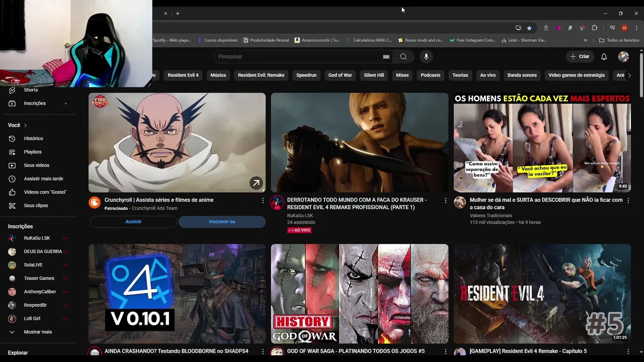Open Chrome three-dot menu
This screenshot has height=362, width=644.
[x=636, y=28]
